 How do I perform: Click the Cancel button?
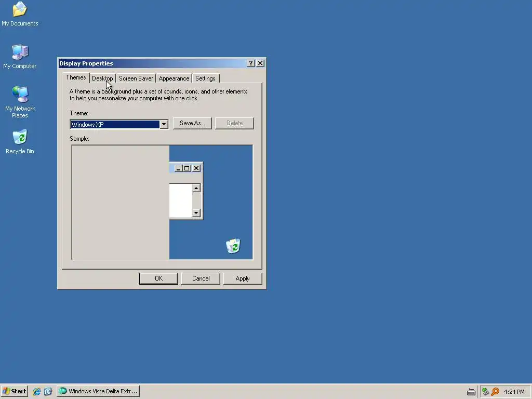click(201, 278)
